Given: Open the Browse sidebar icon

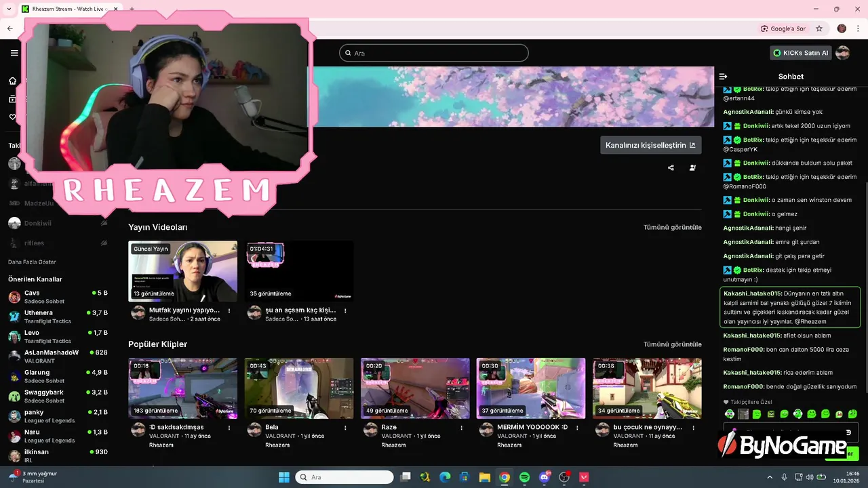Looking at the screenshot, I should tap(12, 99).
